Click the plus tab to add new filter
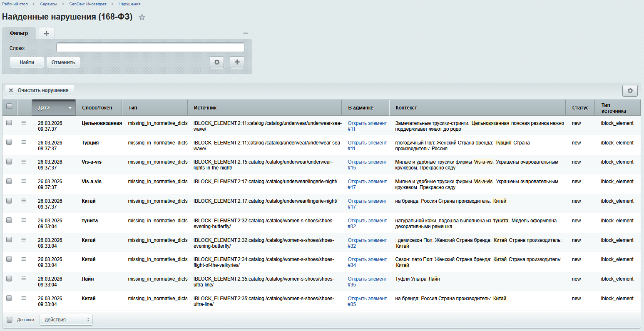 click(x=47, y=33)
